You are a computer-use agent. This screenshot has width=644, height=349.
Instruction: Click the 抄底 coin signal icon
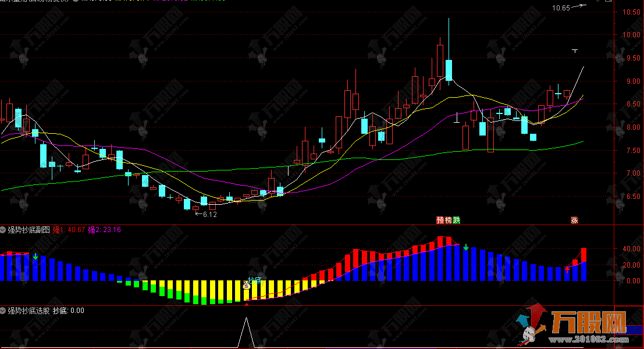point(247,286)
